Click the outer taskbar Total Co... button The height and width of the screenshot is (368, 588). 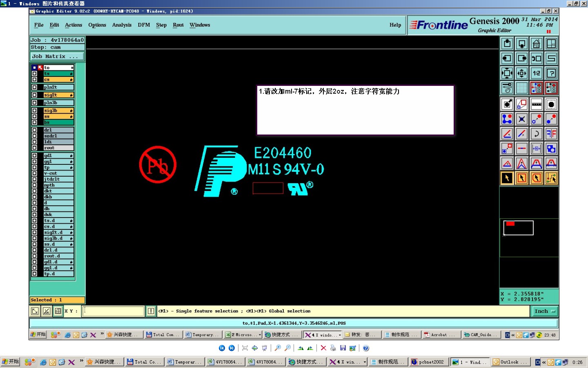coord(145,362)
